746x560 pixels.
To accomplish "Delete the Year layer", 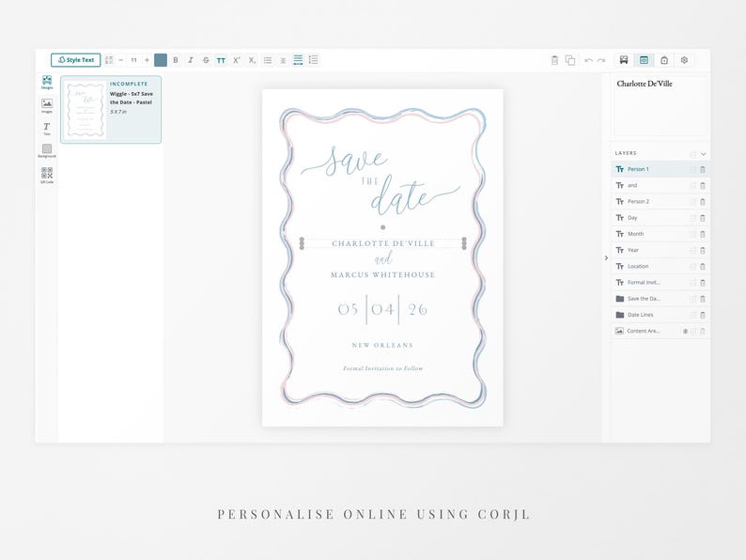I will (703, 250).
